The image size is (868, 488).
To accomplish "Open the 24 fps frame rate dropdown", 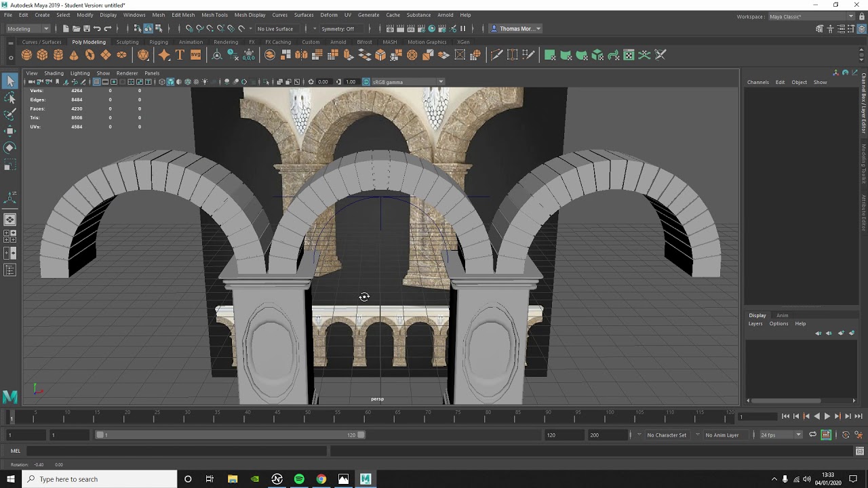I will tap(780, 434).
